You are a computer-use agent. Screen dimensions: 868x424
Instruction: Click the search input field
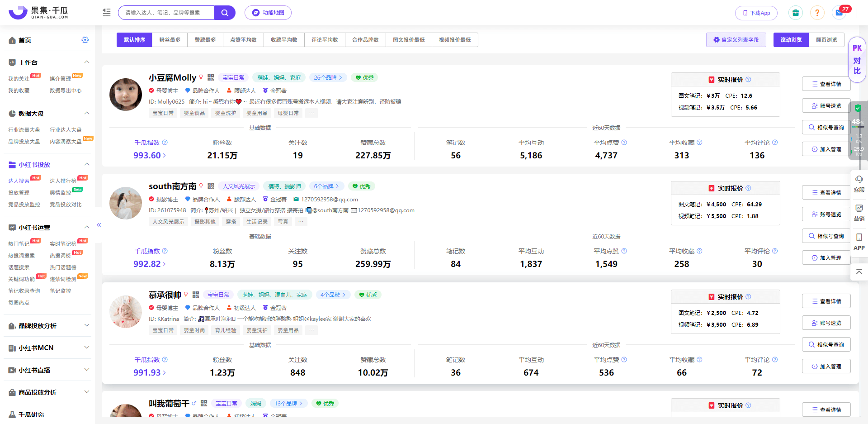point(166,13)
